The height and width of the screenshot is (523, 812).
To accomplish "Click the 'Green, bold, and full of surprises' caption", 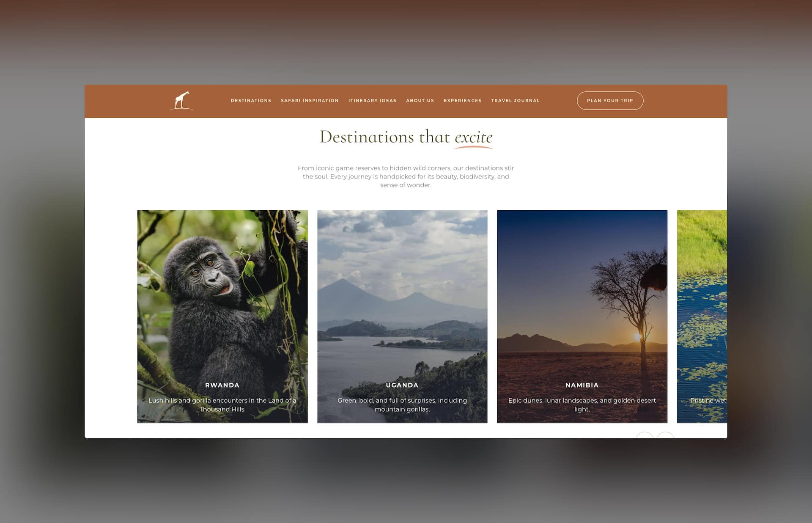I will point(402,405).
